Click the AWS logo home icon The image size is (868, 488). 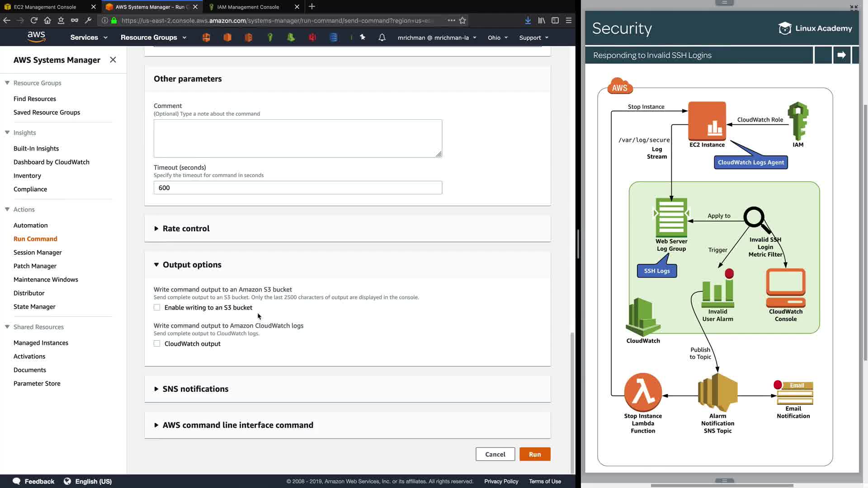[36, 37]
